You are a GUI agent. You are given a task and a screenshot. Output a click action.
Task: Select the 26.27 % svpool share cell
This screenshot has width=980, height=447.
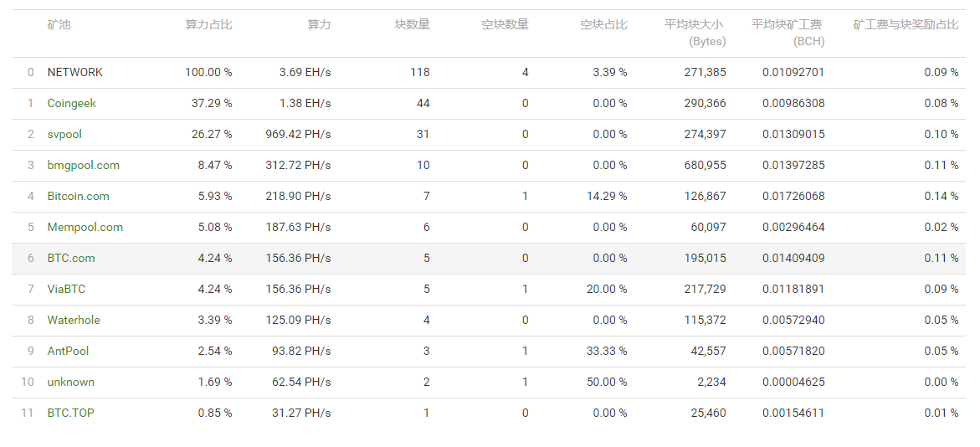tap(212, 135)
